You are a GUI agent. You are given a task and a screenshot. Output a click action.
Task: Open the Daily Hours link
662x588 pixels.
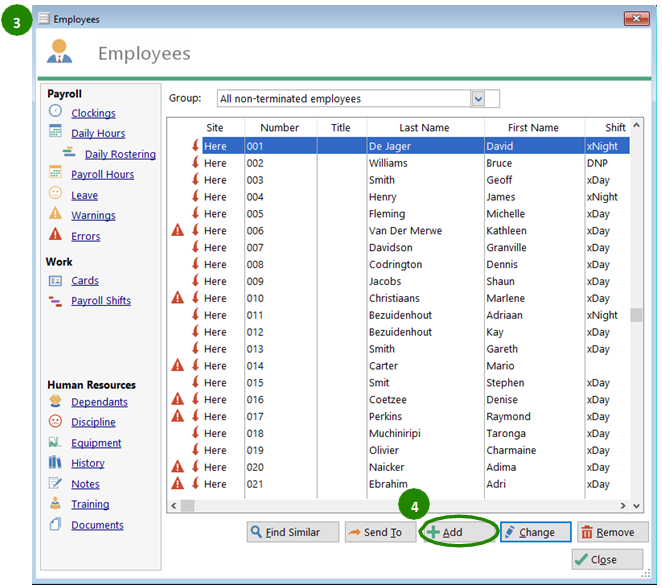click(98, 133)
